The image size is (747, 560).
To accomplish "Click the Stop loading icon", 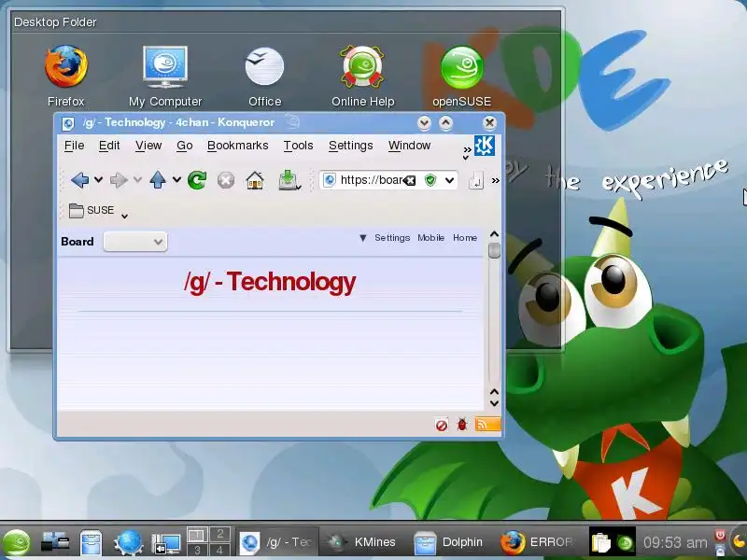I will point(226,180).
